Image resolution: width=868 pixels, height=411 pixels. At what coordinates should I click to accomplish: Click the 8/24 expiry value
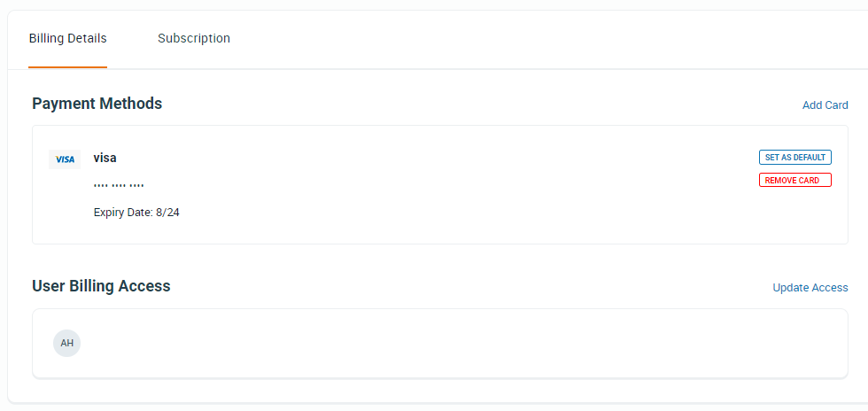[167, 213]
